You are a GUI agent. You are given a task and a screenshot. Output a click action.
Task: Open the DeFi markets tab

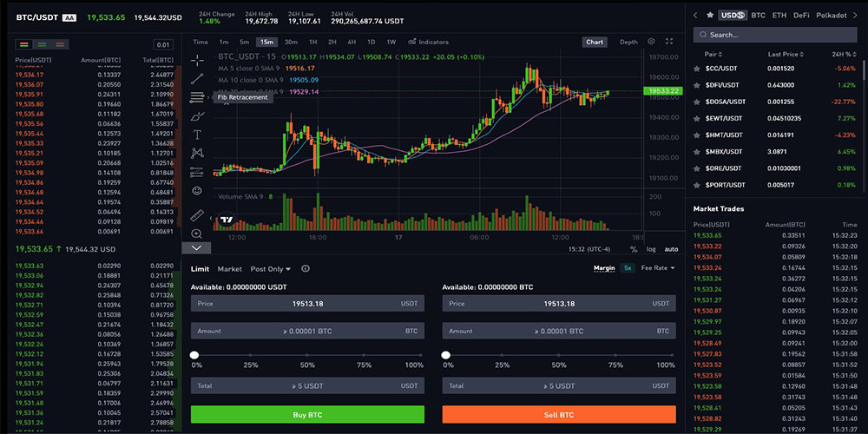tap(801, 16)
